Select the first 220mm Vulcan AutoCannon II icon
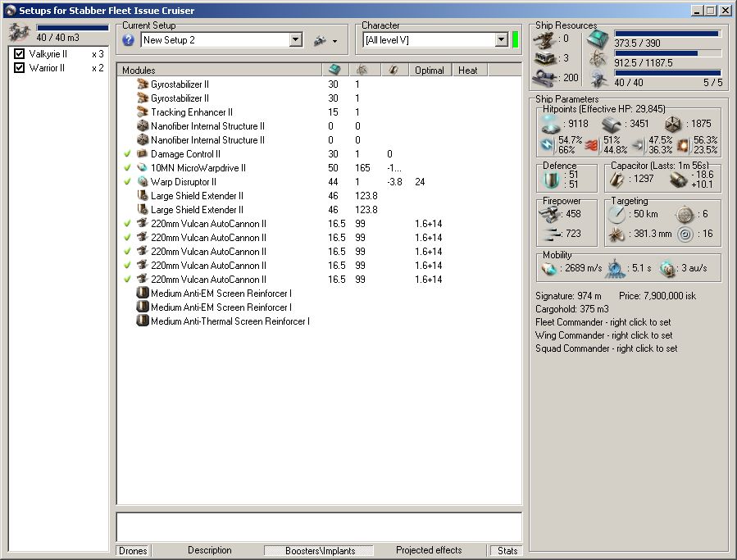The image size is (737, 560). coord(143,223)
